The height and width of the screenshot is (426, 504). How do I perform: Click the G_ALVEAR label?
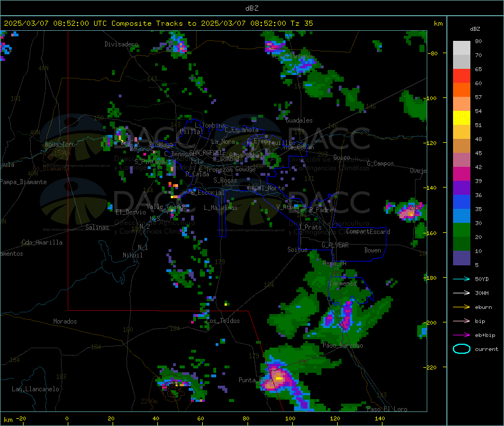[335, 245]
